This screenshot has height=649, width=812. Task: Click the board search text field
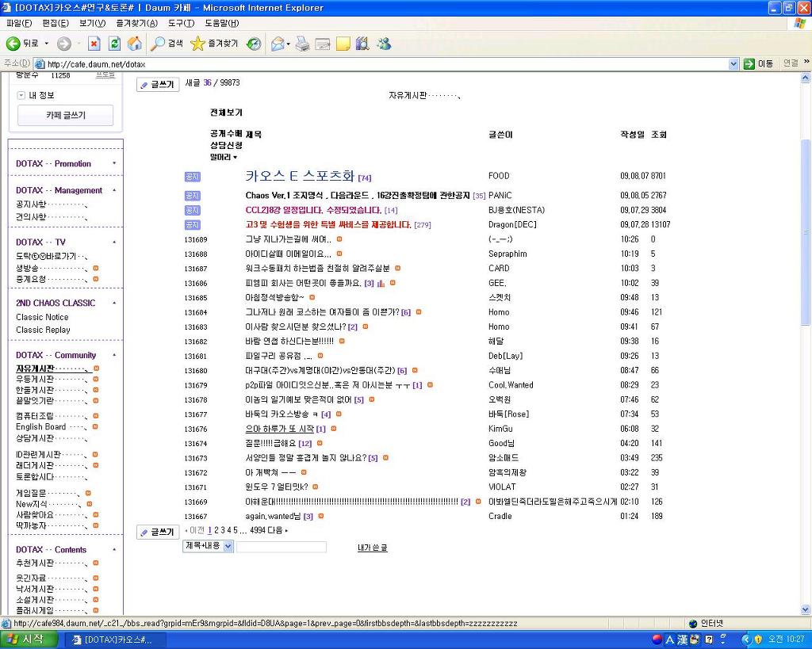282,547
